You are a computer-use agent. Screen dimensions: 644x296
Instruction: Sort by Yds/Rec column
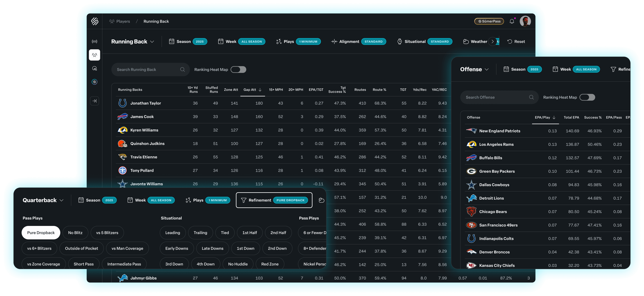click(419, 90)
